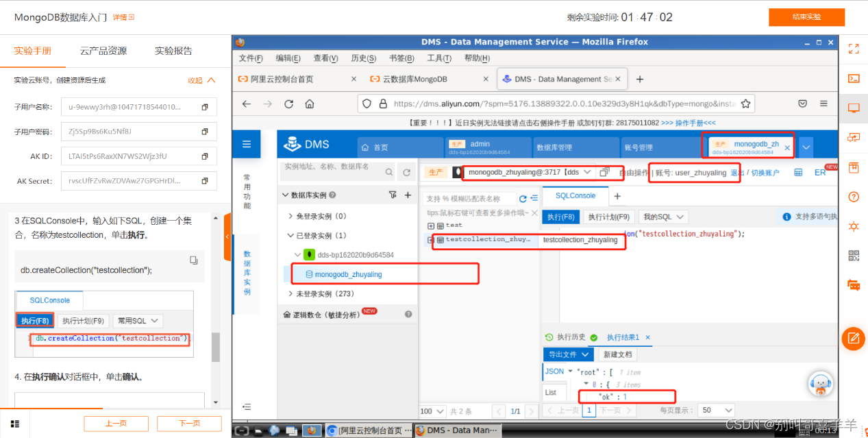Open Firefox 工具(T) menu
Image resolution: width=868 pixels, height=438 pixels.
coord(438,58)
